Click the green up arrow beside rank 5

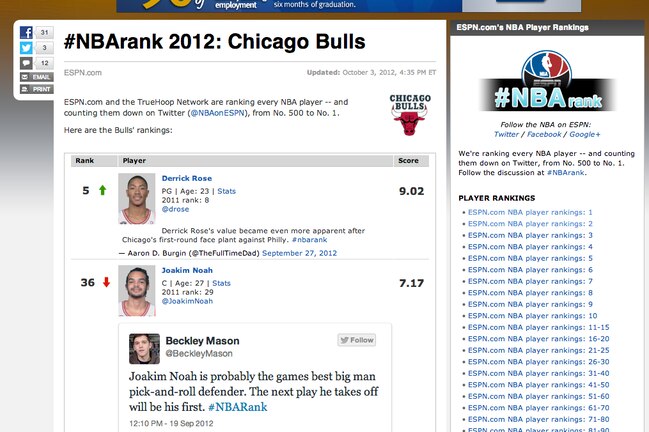[x=103, y=190]
